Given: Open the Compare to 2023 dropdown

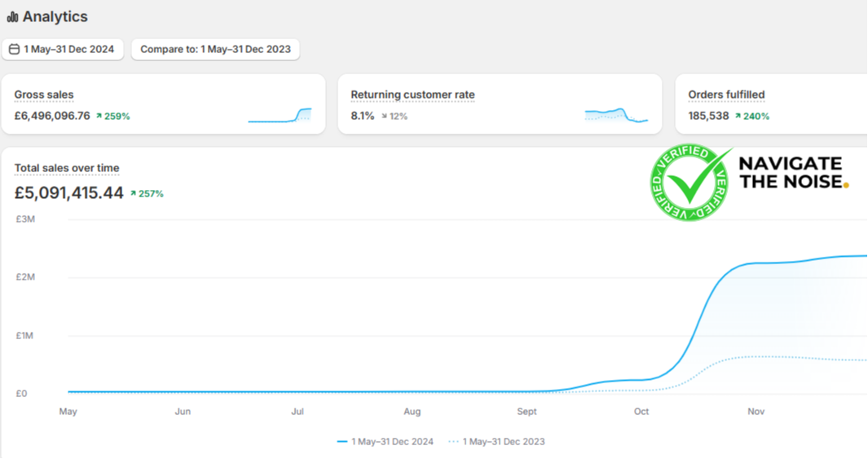Looking at the screenshot, I should pyautogui.click(x=215, y=50).
